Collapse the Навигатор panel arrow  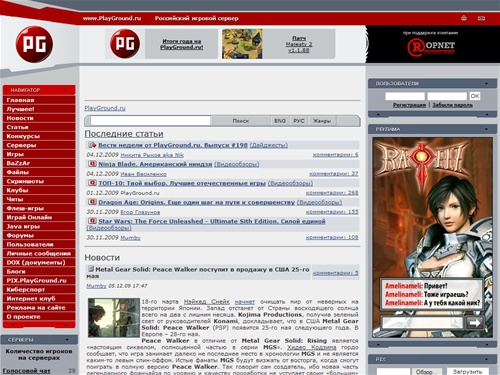[x=65, y=90]
